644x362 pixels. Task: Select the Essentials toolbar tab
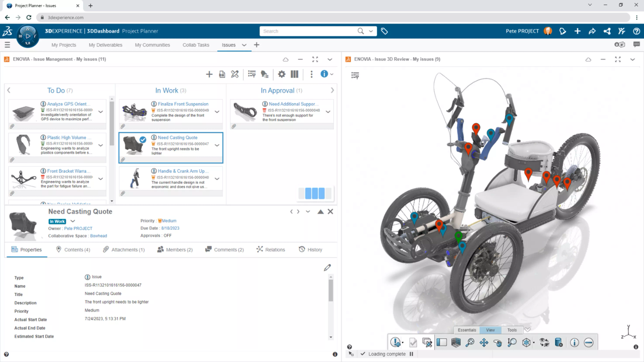tap(467, 330)
